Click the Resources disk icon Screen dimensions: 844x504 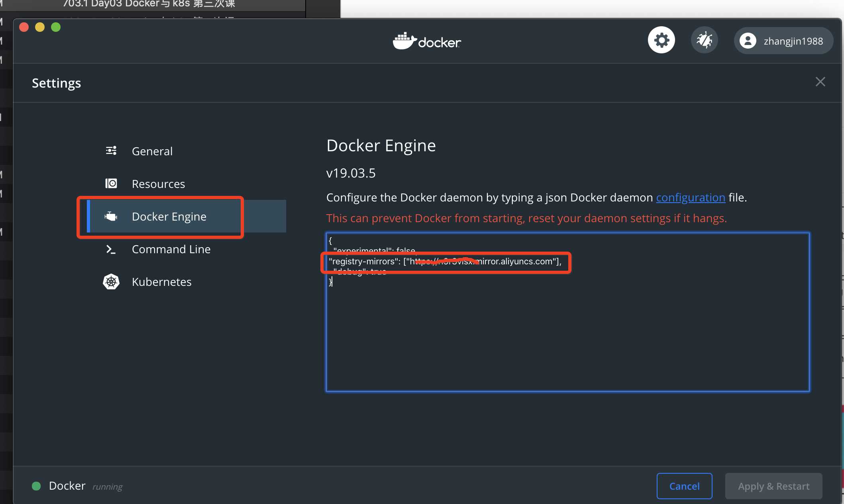coord(111,184)
